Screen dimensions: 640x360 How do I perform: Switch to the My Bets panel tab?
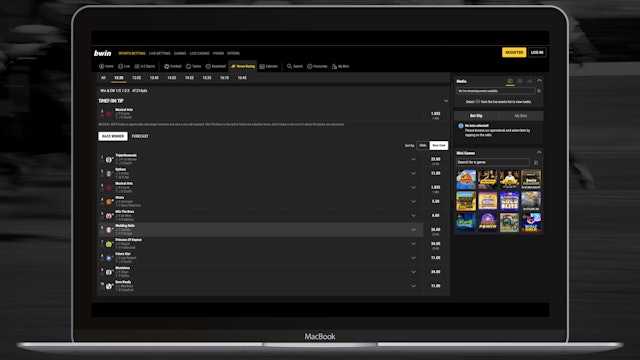[521, 116]
